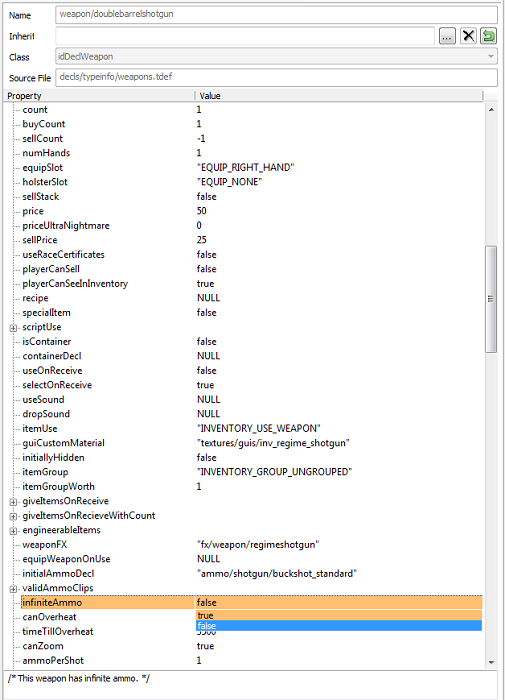Click the X clear icon beside Inherit
Image resolution: width=505 pixels, height=700 pixels.
[x=468, y=36]
